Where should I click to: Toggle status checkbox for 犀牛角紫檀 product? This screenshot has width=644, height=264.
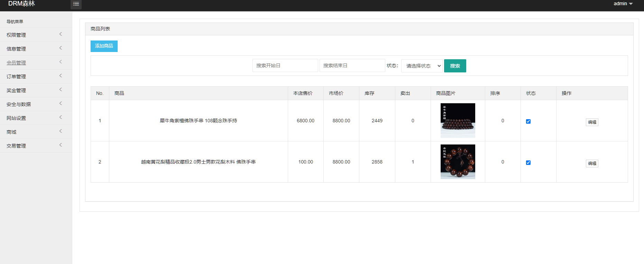coord(528,121)
